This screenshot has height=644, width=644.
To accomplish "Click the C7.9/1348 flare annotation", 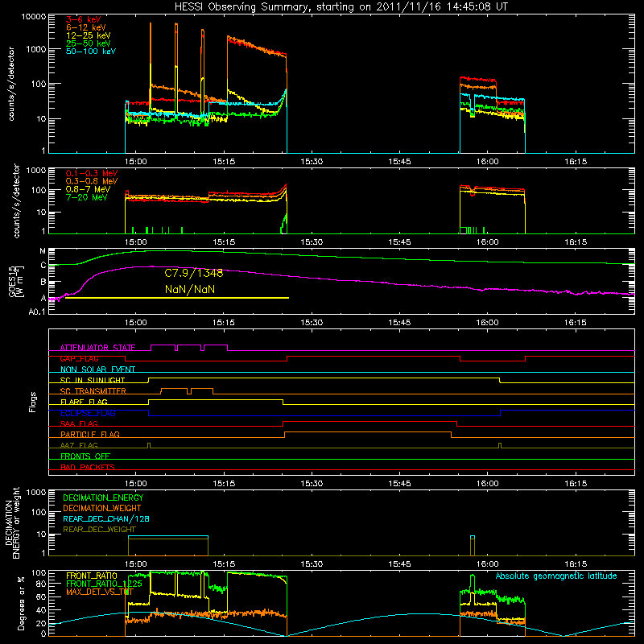I will tap(194, 273).
